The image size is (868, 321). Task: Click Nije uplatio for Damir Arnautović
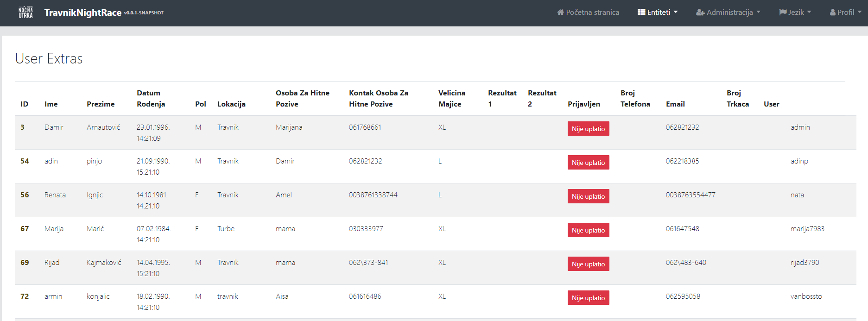(588, 129)
